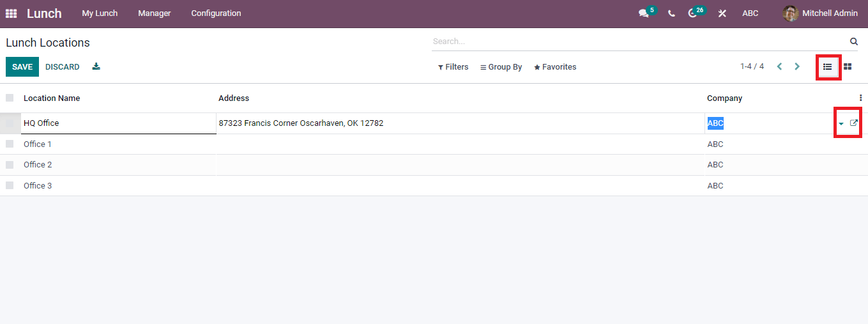Viewport: 868px width, 324px height.
Task: Open the Configuration menu
Action: (x=216, y=13)
